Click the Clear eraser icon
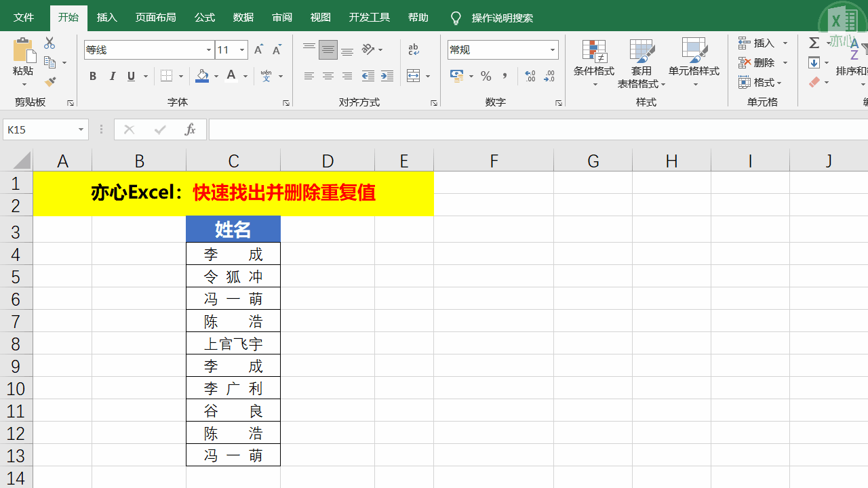The width and height of the screenshot is (868, 488). pos(814,82)
